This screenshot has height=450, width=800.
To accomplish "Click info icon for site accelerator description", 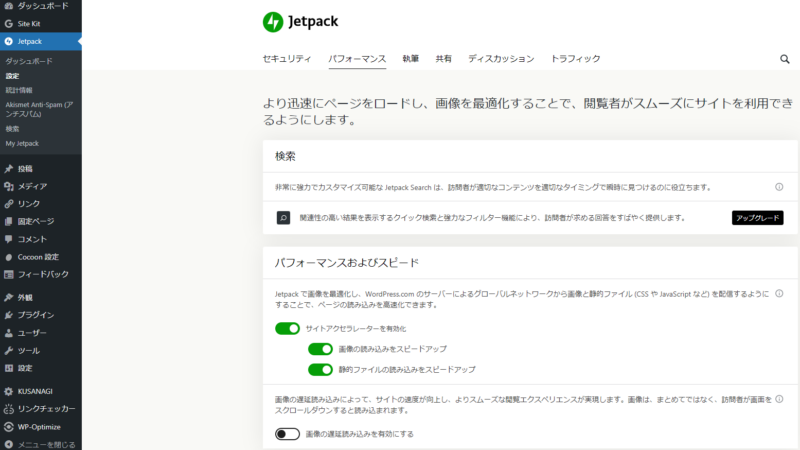I will (779, 293).
